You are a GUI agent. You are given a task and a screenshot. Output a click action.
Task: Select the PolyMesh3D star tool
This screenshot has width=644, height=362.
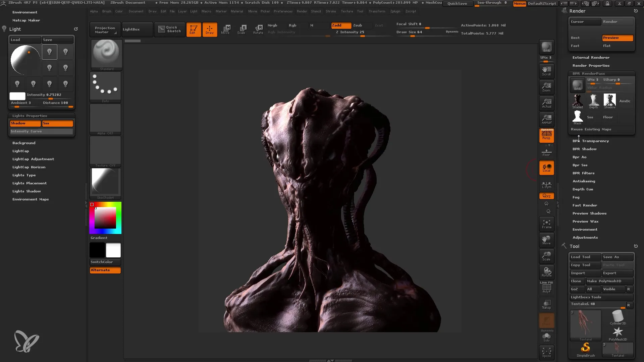pyautogui.click(x=618, y=334)
